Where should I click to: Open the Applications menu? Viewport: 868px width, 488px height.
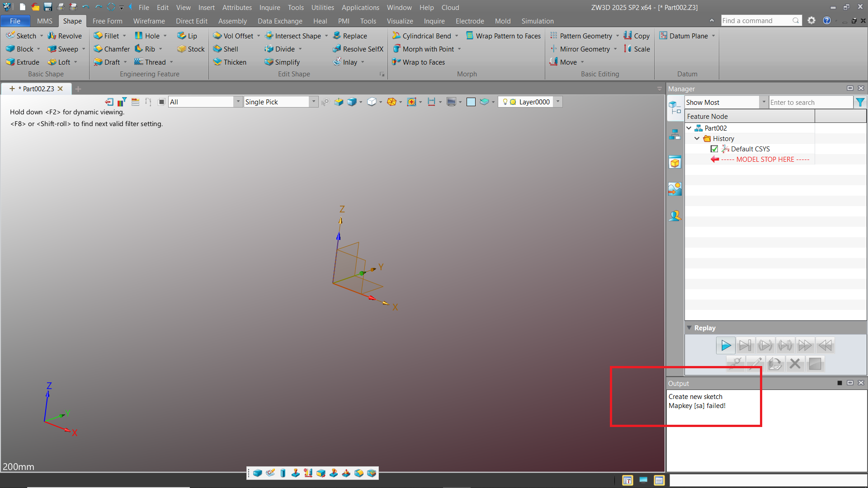pyautogui.click(x=360, y=7)
